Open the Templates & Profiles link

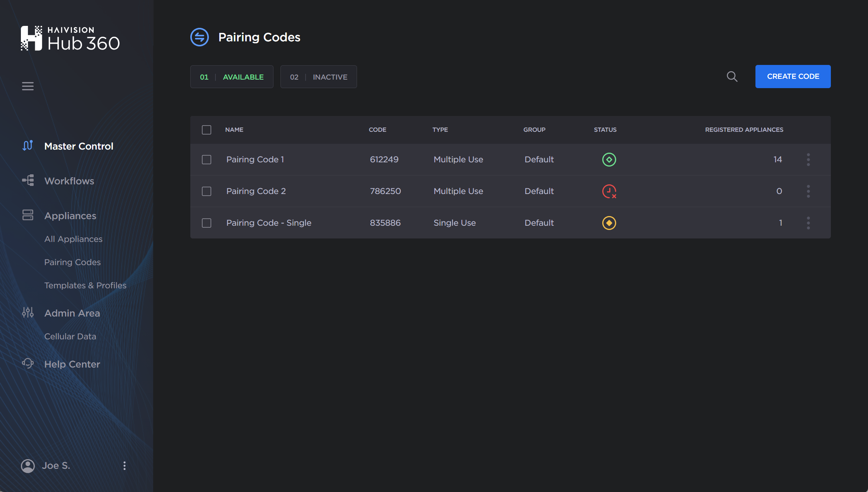pos(85,285)
